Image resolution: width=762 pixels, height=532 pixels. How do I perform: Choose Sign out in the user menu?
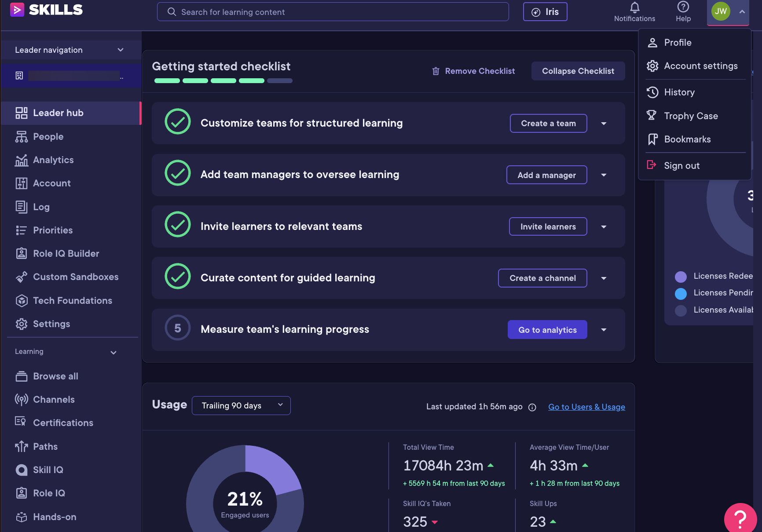point(681,166)
